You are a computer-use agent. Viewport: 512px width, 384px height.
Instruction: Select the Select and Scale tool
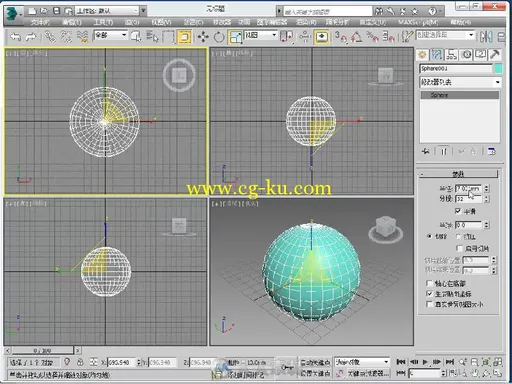(235, 37)
